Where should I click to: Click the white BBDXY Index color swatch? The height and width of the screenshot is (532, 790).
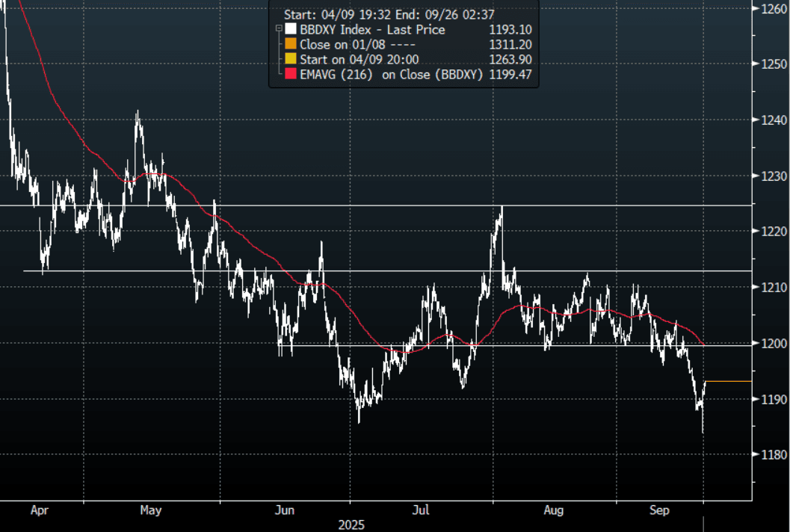coord(291,30)
